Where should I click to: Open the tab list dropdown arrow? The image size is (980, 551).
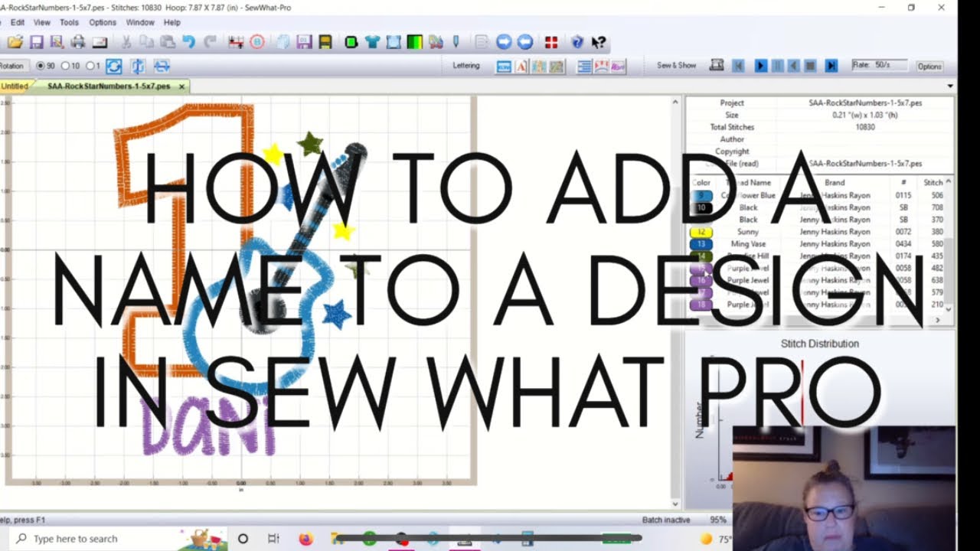950,86
